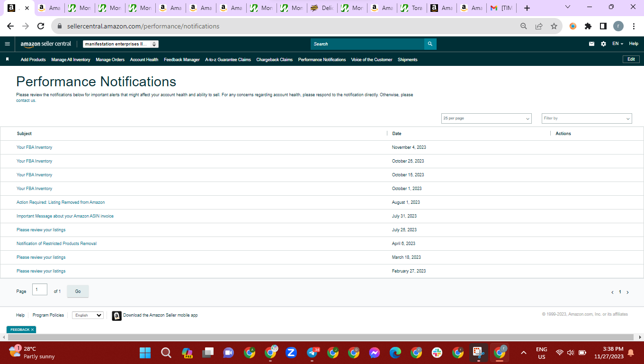644x364 pixels.
Task: Switch to the Gmail [TIM browser tab
Action: 501,8
